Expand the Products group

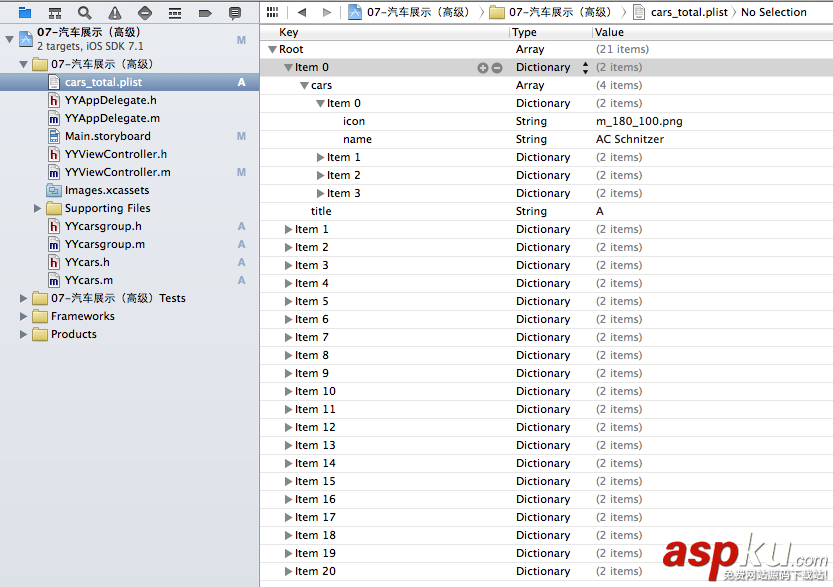coord(23,335)
